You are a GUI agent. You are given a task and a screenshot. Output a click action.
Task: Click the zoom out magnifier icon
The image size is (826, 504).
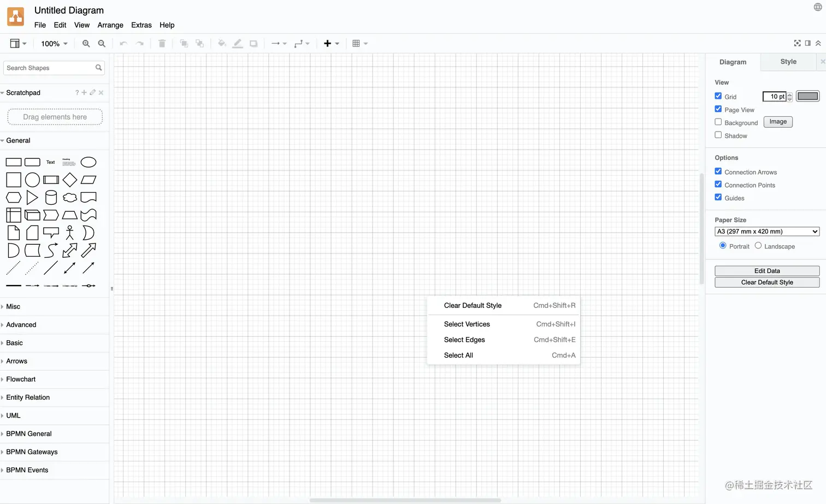[102, 44]
